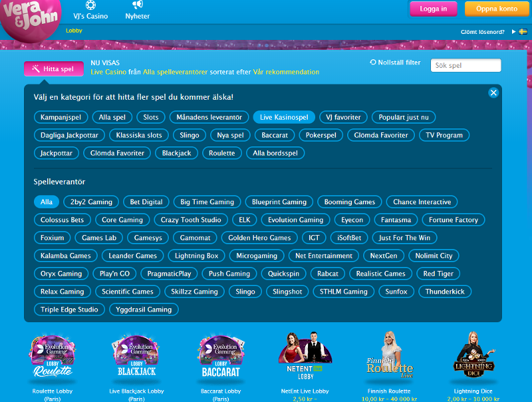Screen dimensions: 532x402
Task: Filter by PragmaticPlay provider
Action: point(169,274)
